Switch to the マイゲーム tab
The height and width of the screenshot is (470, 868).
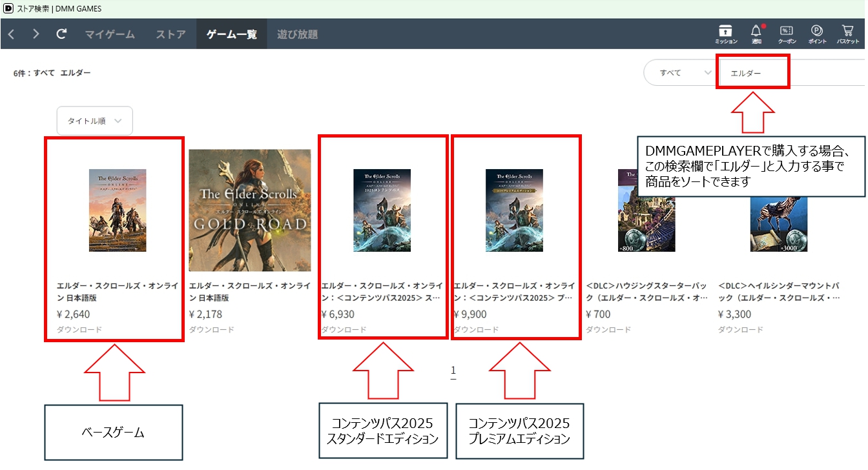(110, 34)
